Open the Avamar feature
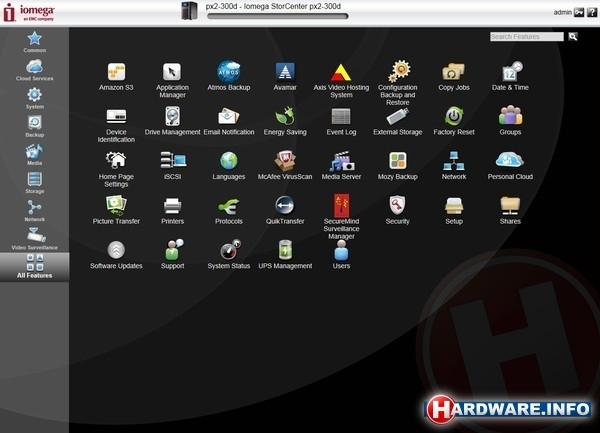This screenshot has width=600, height=433. (285, 77)
